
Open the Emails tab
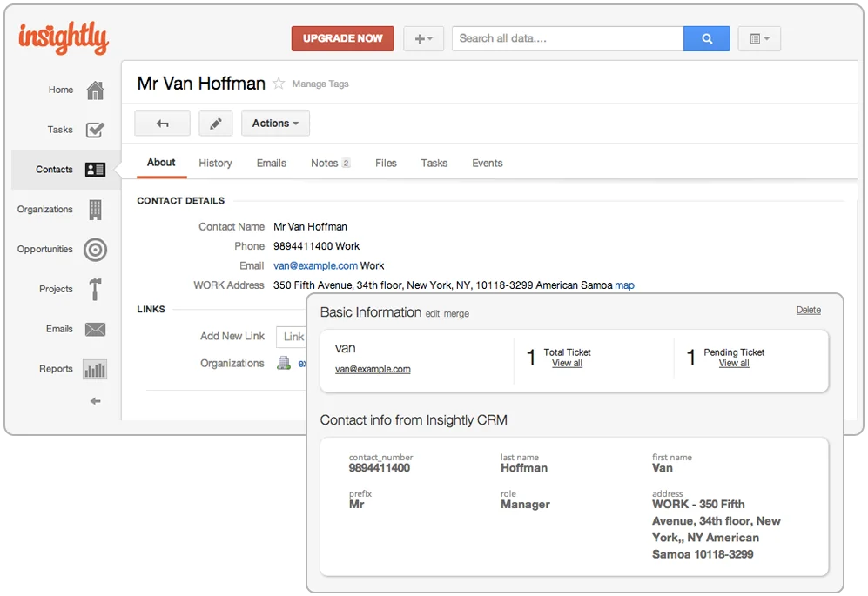(x=272, y=164)
